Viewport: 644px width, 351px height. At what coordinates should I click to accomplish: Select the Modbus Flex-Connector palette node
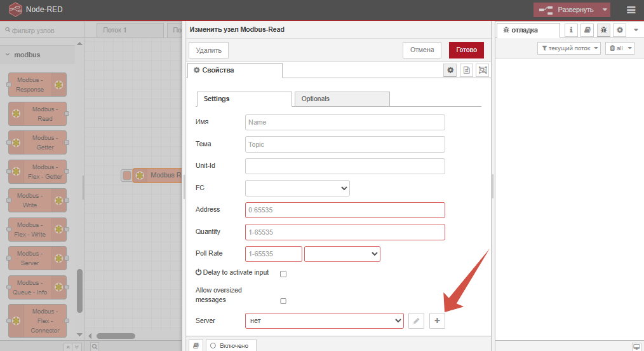click(x=37, y=321)
